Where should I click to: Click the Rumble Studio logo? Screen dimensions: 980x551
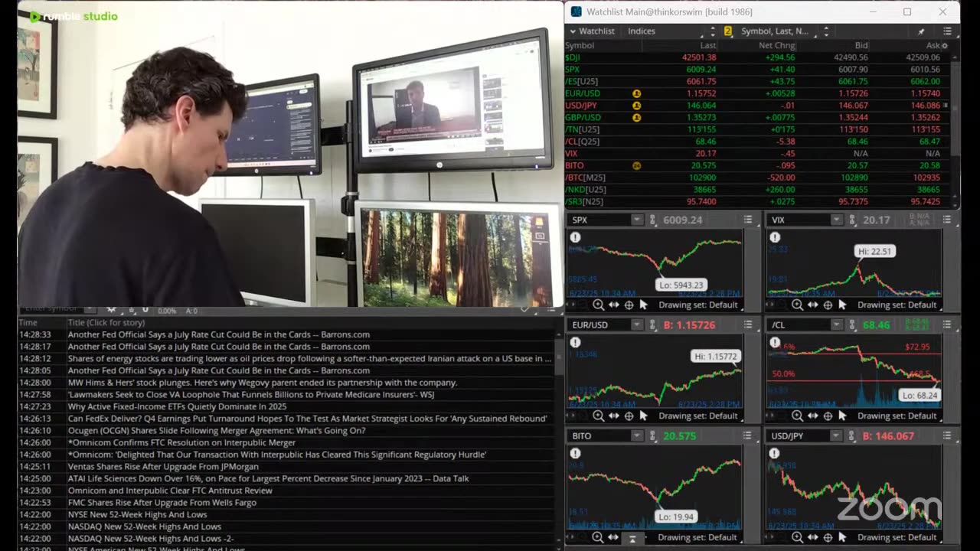pos(73,16)
